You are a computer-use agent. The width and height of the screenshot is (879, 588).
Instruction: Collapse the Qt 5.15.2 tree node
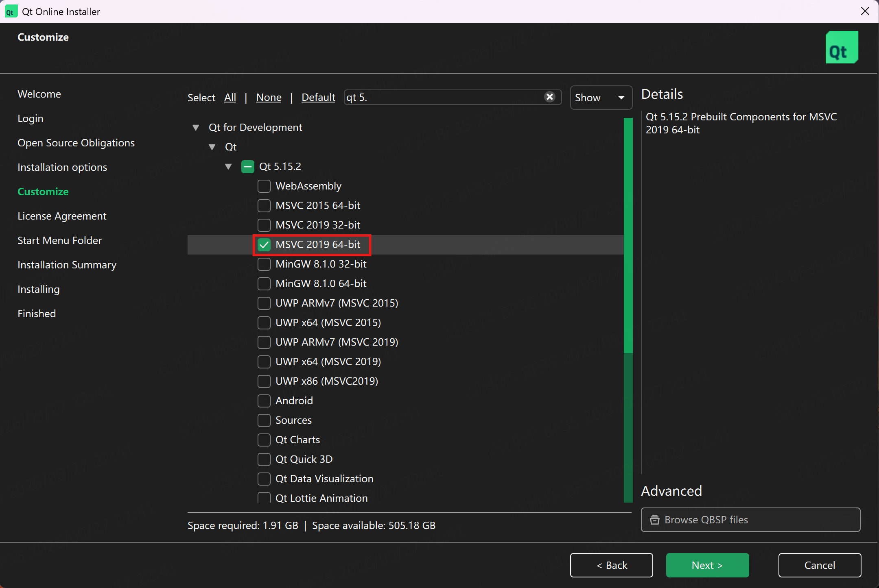(x=228, y=167)
